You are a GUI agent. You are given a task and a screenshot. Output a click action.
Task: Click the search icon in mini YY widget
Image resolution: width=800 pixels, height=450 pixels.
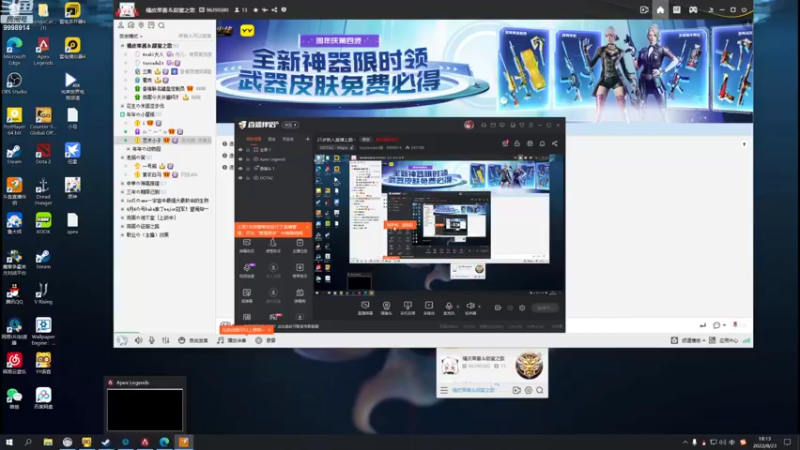(540, 390)
